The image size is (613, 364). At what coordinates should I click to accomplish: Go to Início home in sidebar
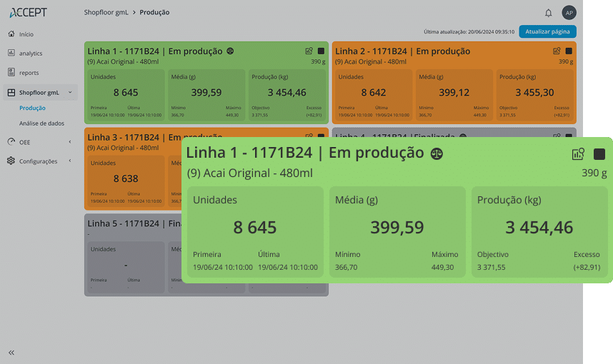point(26,34)
